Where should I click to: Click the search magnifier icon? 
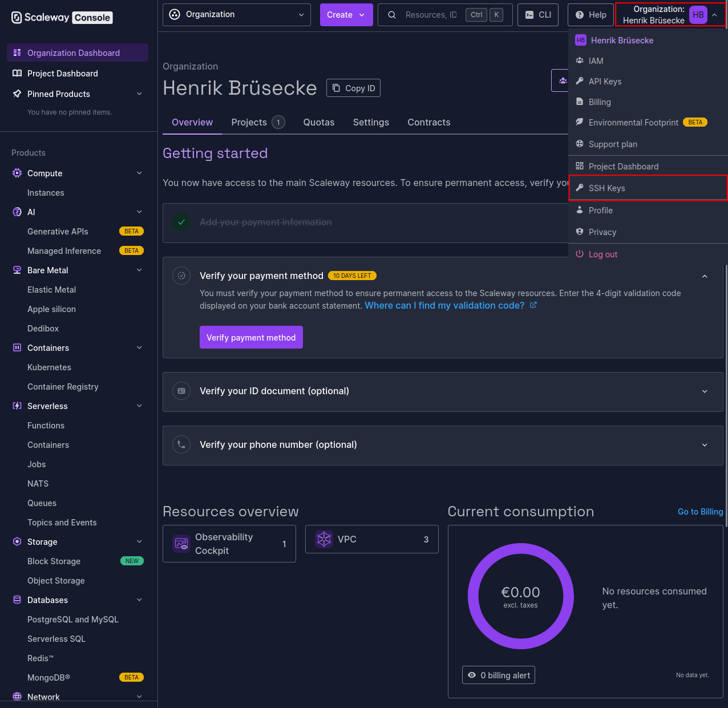point(392,15)
